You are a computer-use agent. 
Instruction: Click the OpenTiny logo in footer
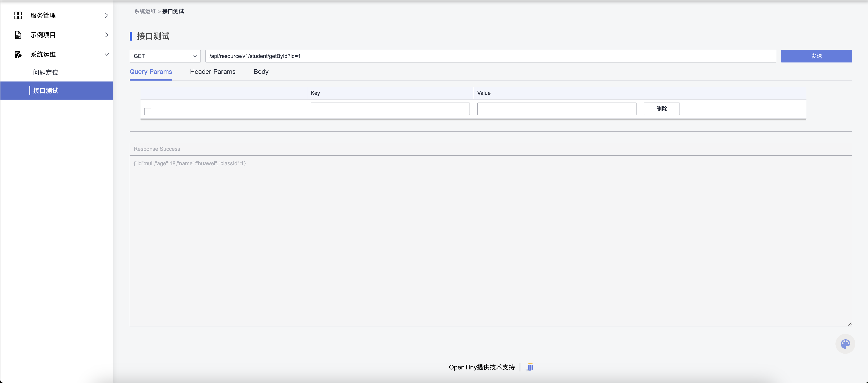(530, 367)
